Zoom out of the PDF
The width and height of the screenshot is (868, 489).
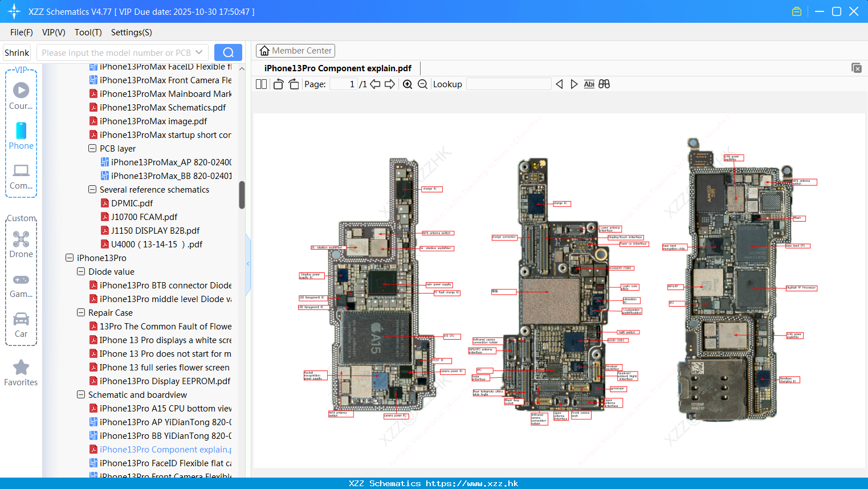[422, 84]
